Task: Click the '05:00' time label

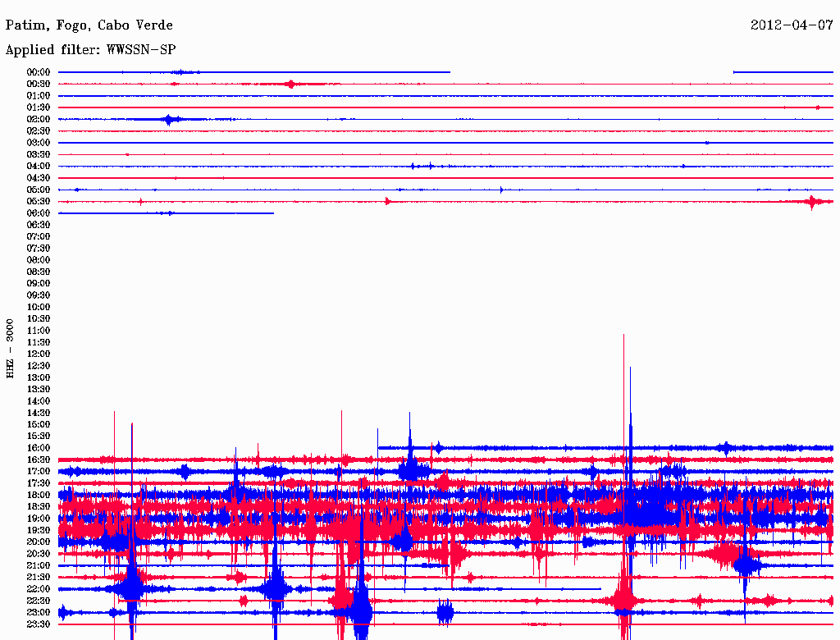Action: pyautogui.click(x=39, y=190)
